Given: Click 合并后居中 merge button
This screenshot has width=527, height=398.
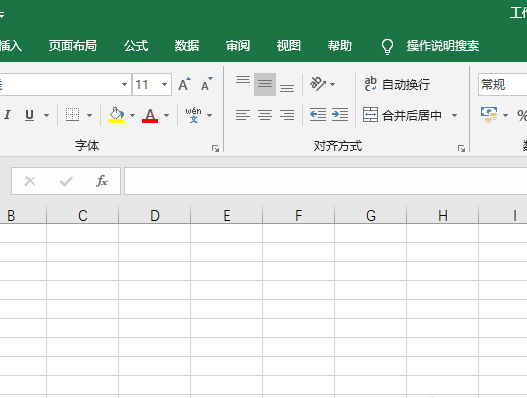Looking at the screenshot, I should point(402,115).
